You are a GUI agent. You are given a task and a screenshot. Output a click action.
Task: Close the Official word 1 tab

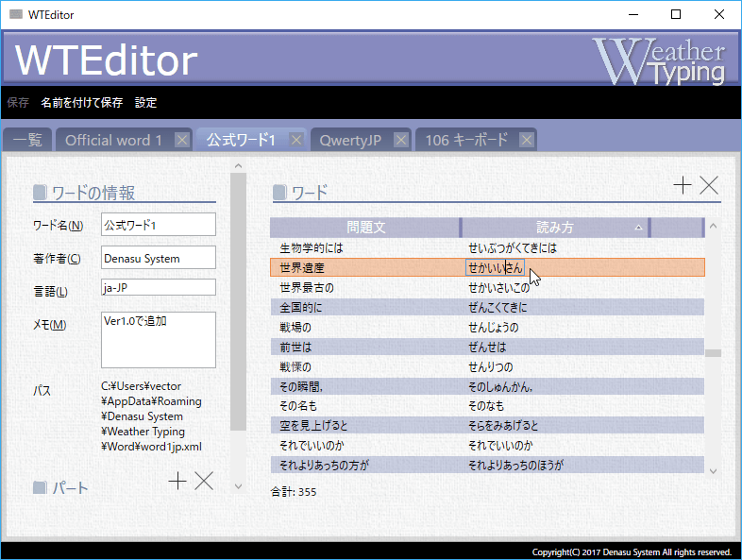click(x=182, y=140)
